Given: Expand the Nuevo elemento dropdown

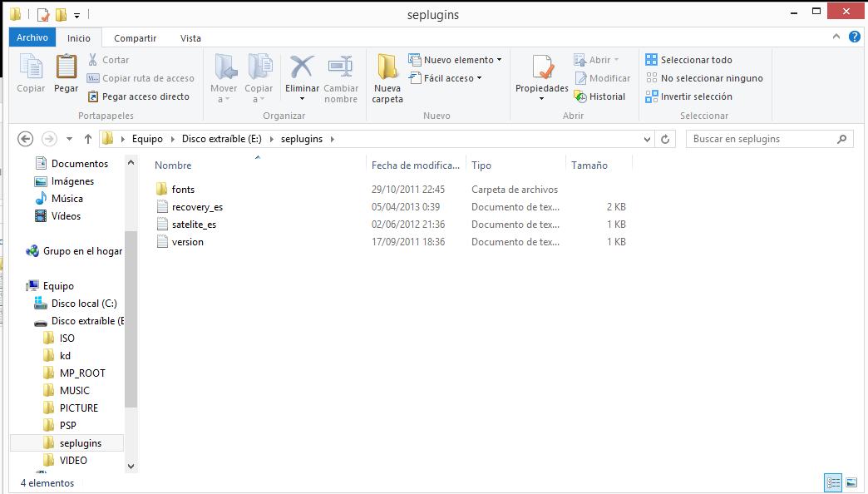Looking at the screenshot, I should coord(456,60).
